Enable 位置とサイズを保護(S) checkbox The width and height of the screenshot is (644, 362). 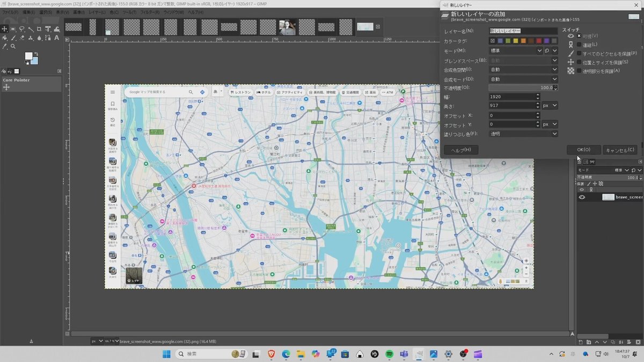[579, 62]
